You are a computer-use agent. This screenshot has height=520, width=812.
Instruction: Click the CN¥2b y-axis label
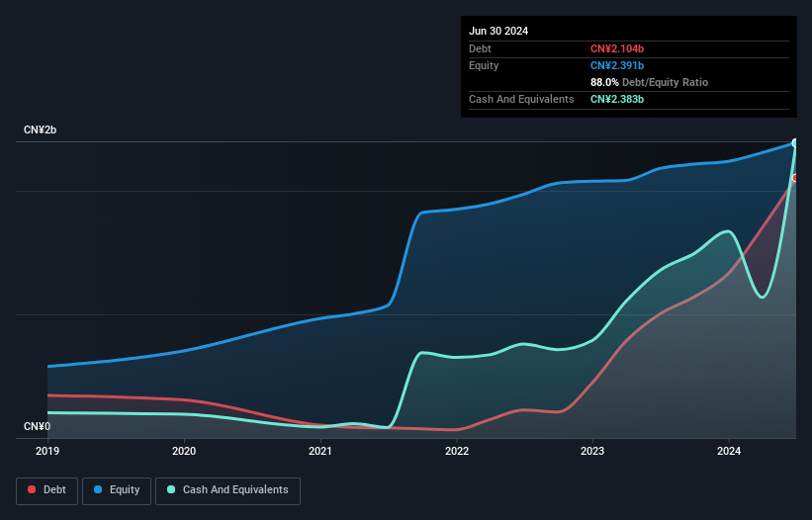(40, 130)
